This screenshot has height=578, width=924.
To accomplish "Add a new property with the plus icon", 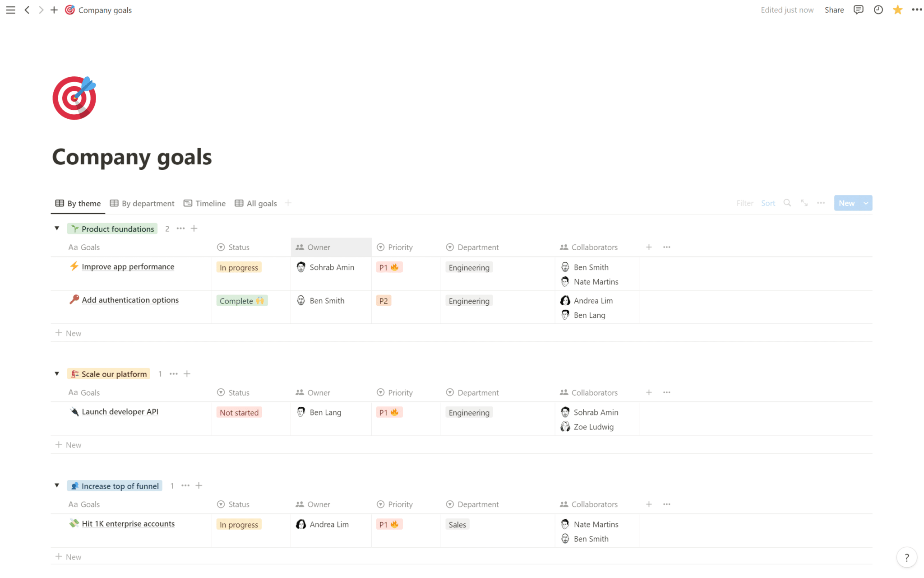I will 649,247.
